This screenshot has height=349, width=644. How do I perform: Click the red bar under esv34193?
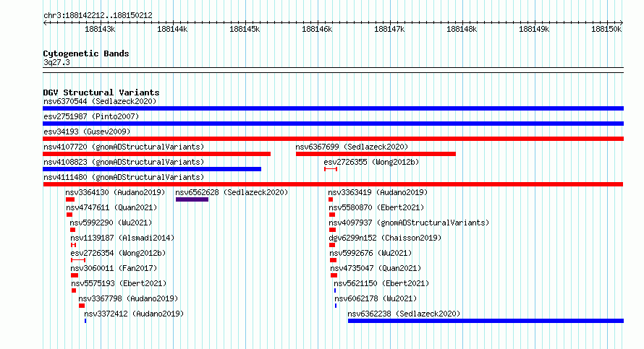point(333,139)
